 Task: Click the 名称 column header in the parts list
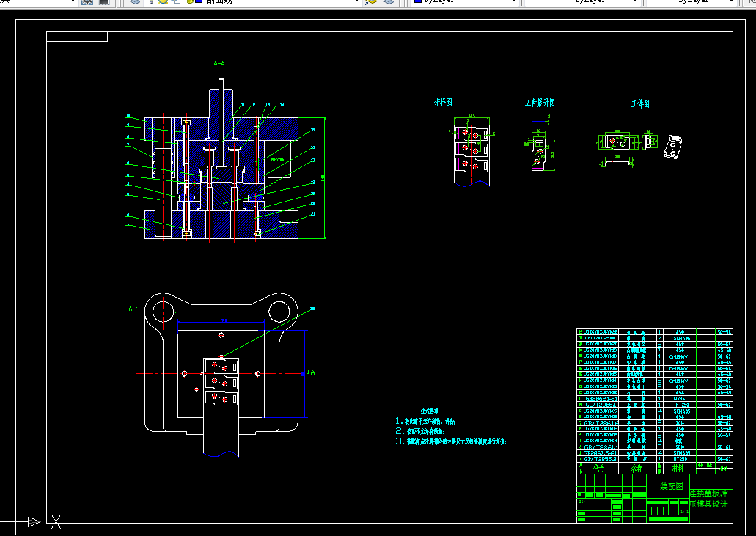coord(637,469)
